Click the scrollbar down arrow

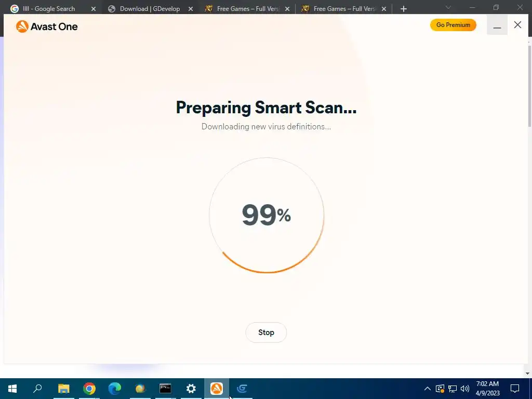(x=528, y=374)
